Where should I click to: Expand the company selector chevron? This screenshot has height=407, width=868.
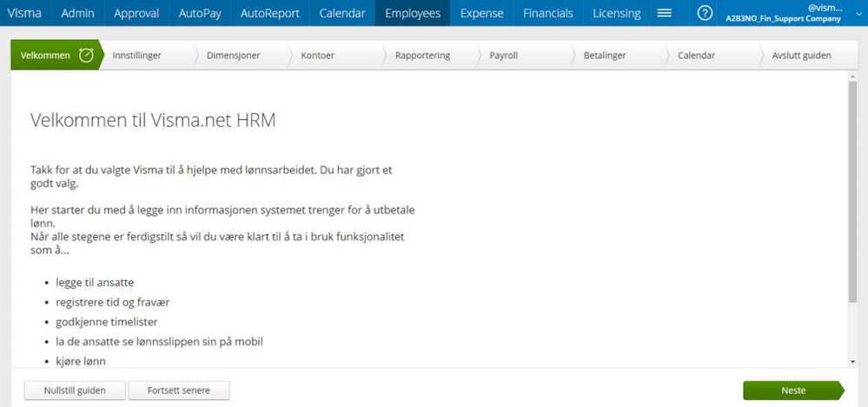click(x=858, y=15)
